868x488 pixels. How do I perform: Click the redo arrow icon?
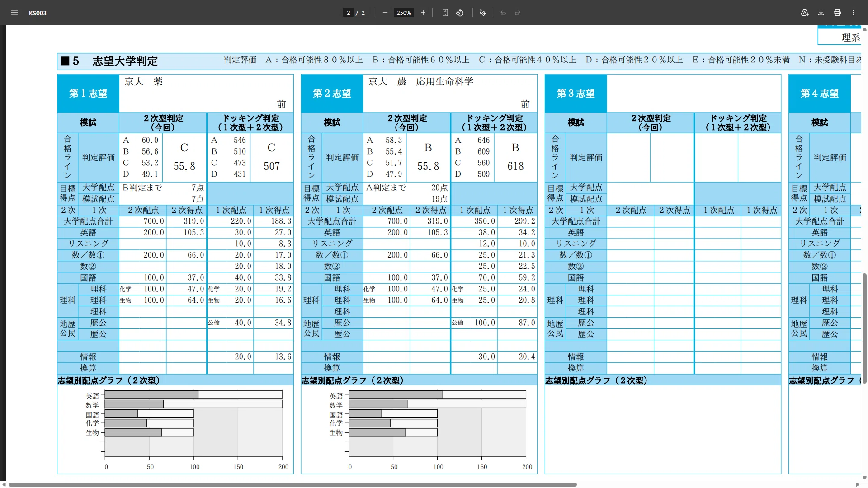pos(518,13)
